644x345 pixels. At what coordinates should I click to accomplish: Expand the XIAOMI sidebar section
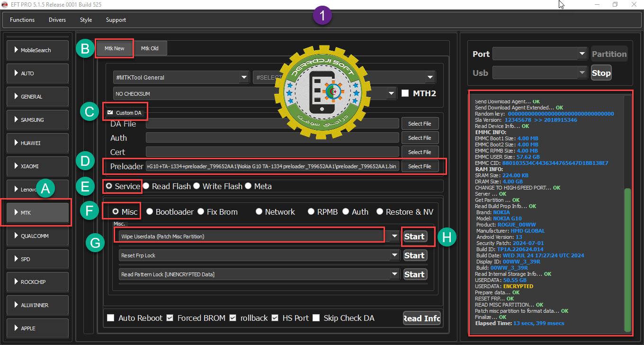point(37,166)
